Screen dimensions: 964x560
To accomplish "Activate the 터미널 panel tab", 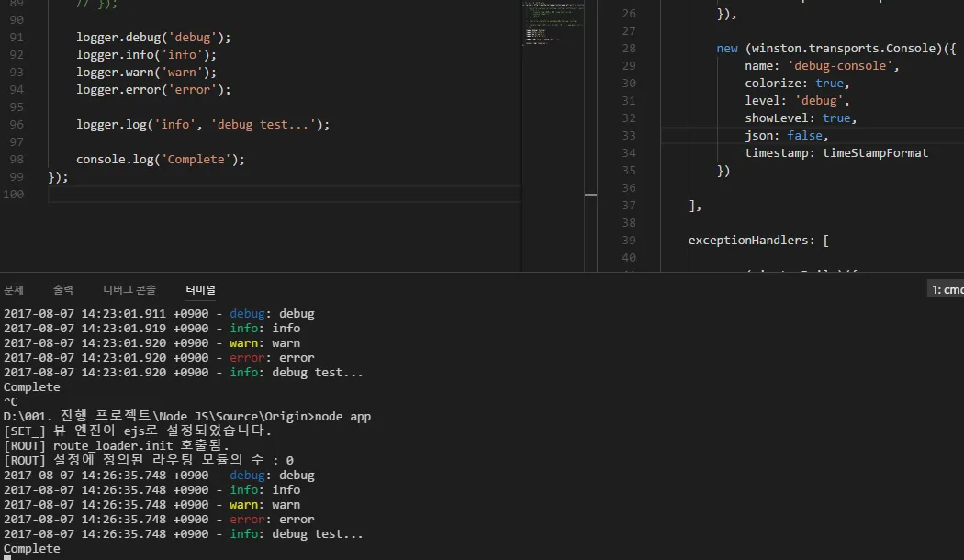I will (200, 289).
